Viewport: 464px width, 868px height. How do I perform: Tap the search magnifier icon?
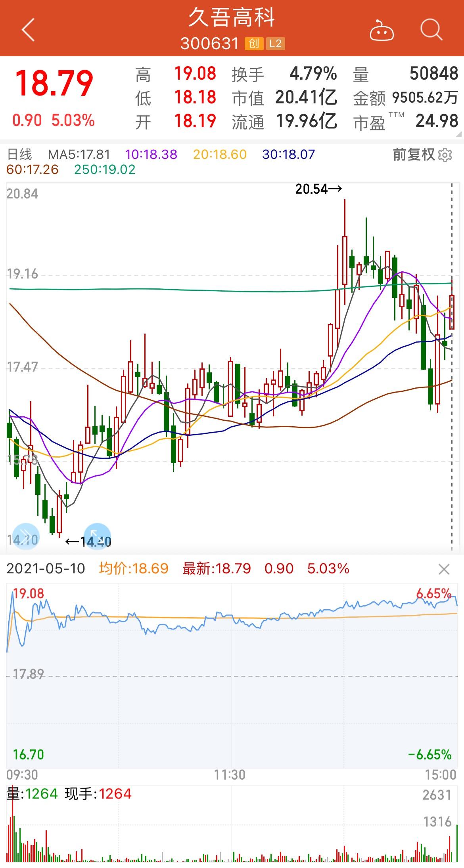431,30
